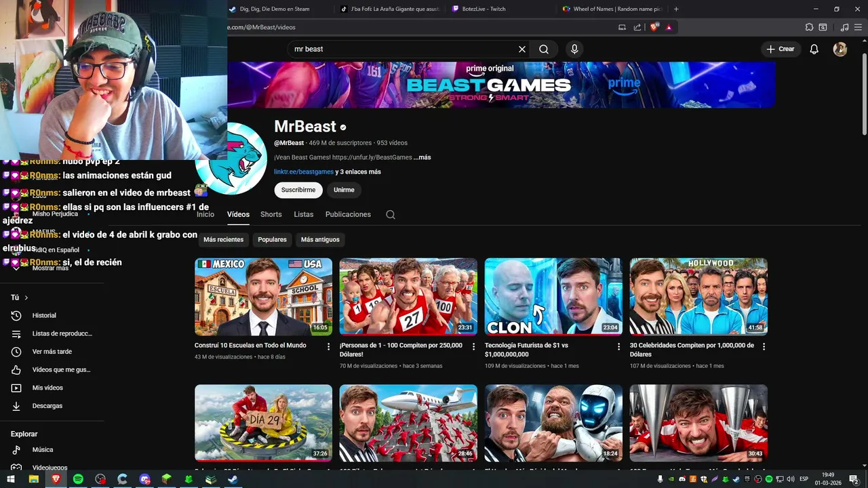The height and width of the screenshot is (488, 868).
Task: Filter videos by Más recientes
Action: coord(223,239)
